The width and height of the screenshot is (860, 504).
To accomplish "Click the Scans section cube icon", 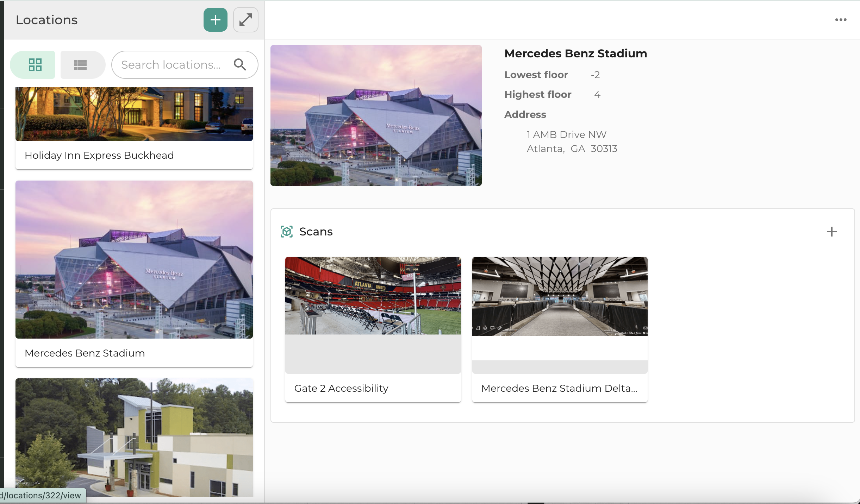I will [287, 232].
